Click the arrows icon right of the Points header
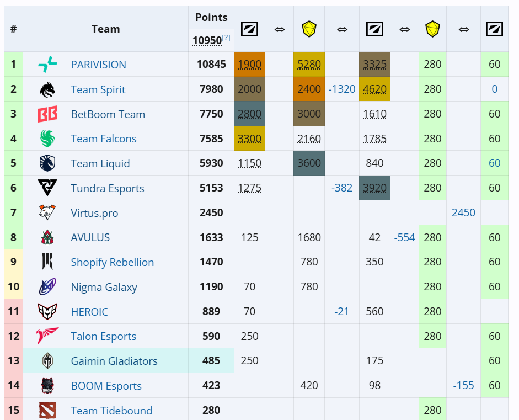This screenshot has width=519, height=420. [280, 29]
